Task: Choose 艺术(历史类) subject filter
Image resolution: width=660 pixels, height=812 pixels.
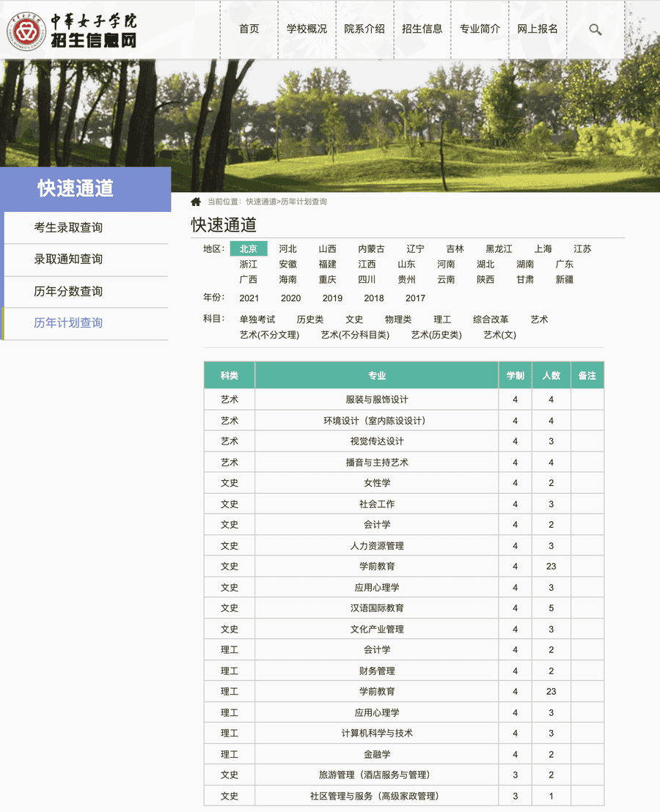Action: point(436,335)
